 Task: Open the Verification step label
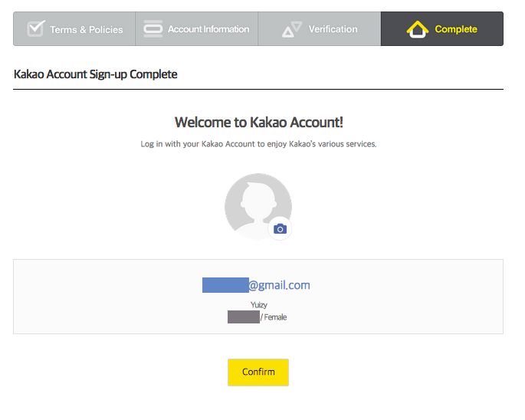pos(333,29)
